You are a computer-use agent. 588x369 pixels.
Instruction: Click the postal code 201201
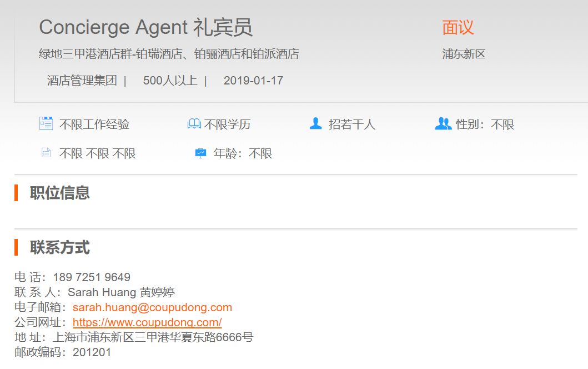point(92,352)
